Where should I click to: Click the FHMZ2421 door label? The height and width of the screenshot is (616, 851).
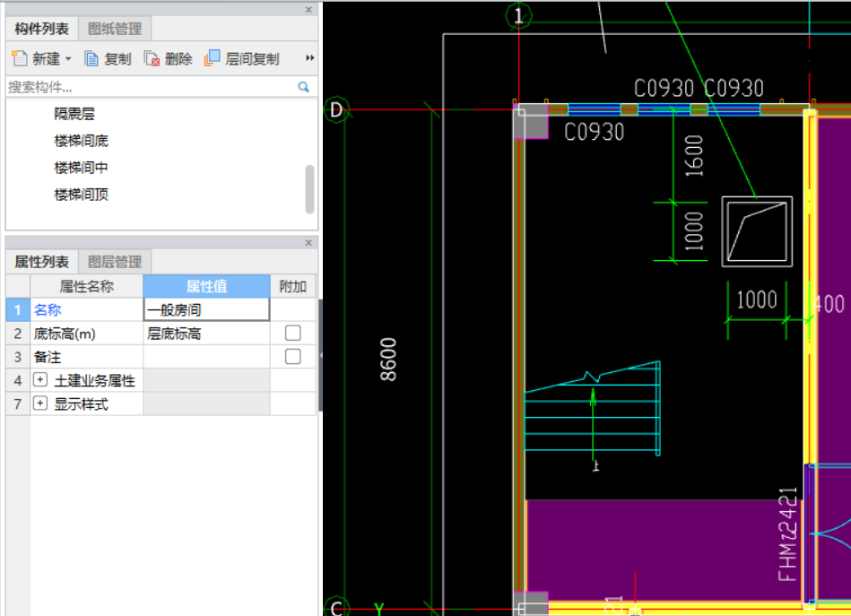[788, 534]
